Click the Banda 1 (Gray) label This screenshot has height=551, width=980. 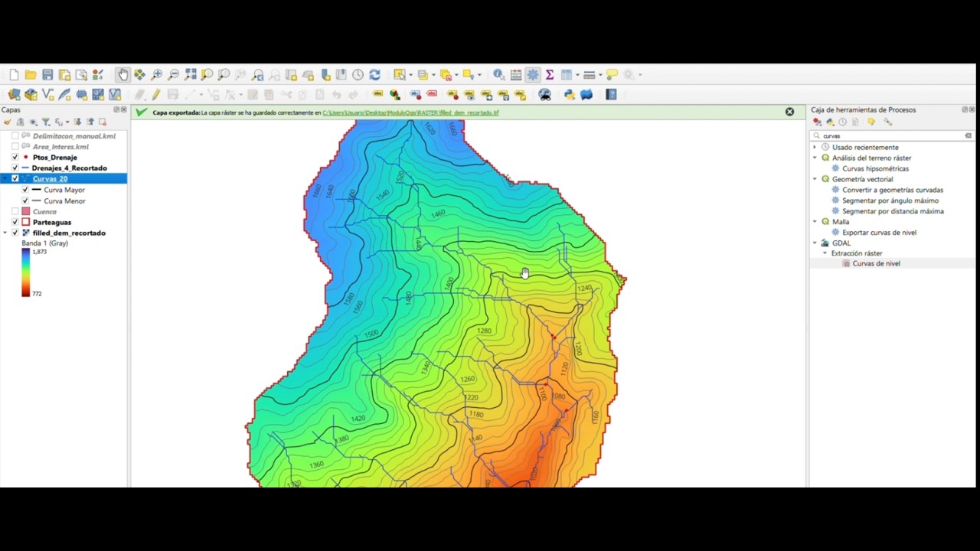[44, 243]
